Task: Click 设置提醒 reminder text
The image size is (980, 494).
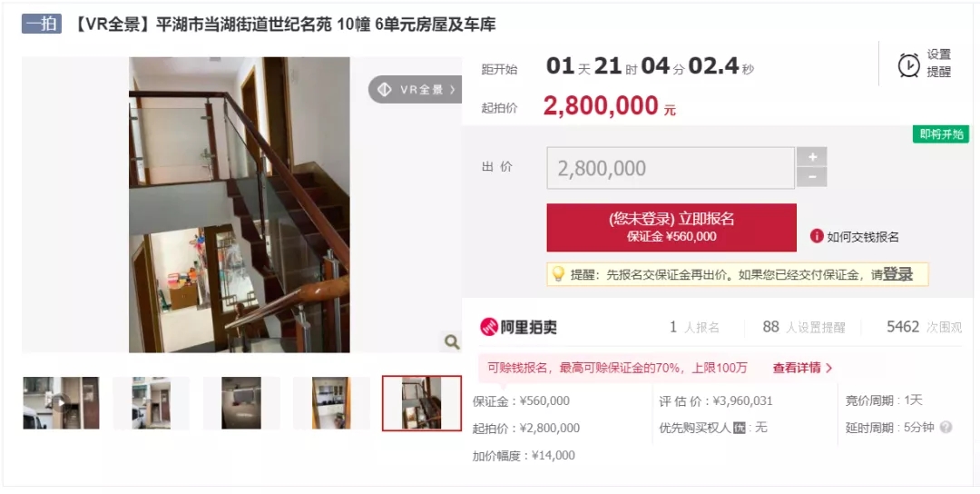Action: pyautogui.click(x=939, y=64)
